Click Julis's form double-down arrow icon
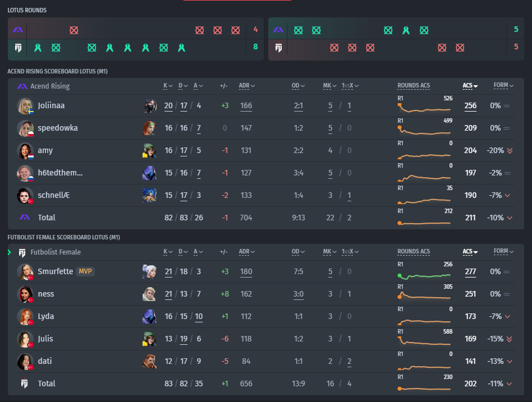 pyautogui.click(x=509, y=339)
